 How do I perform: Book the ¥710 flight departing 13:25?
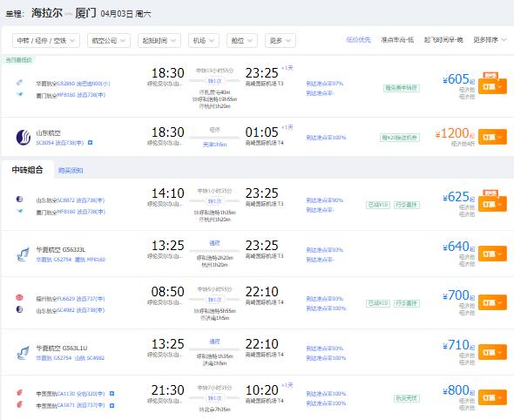(x=492, y=352)
